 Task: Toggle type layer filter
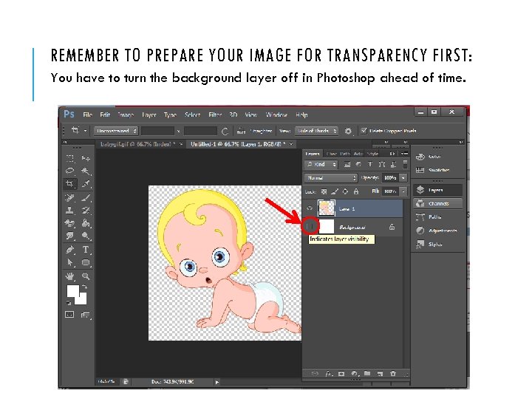click(x=370, y=165)
